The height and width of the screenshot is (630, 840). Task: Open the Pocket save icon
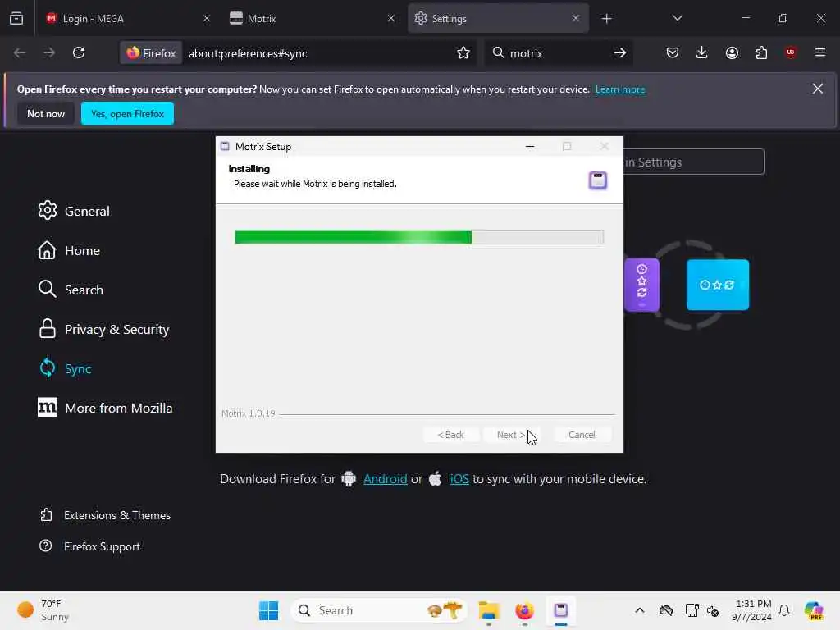click(x=673, y=52)
